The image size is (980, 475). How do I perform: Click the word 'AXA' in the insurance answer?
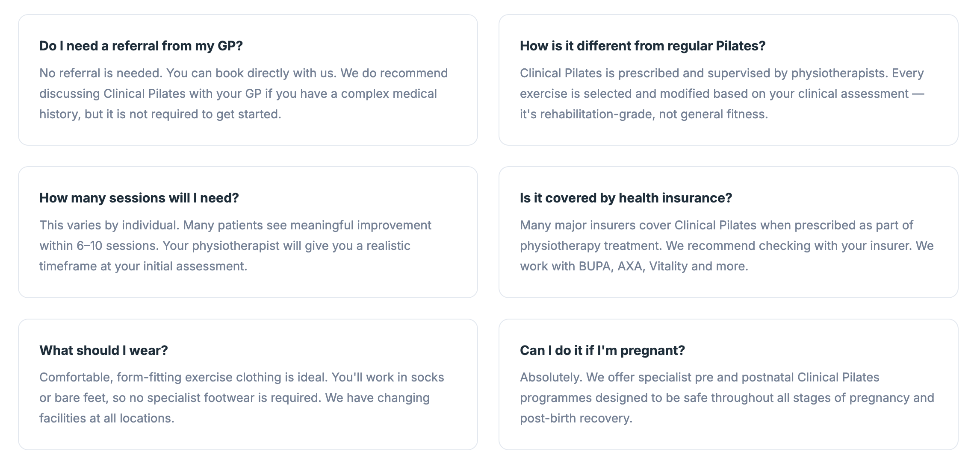[x=631, y=266]
